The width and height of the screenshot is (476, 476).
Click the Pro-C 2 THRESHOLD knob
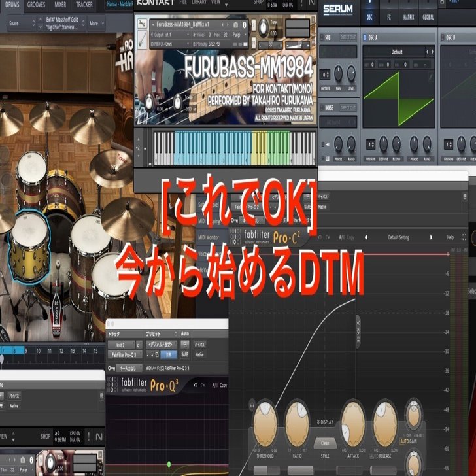[265, 424]
